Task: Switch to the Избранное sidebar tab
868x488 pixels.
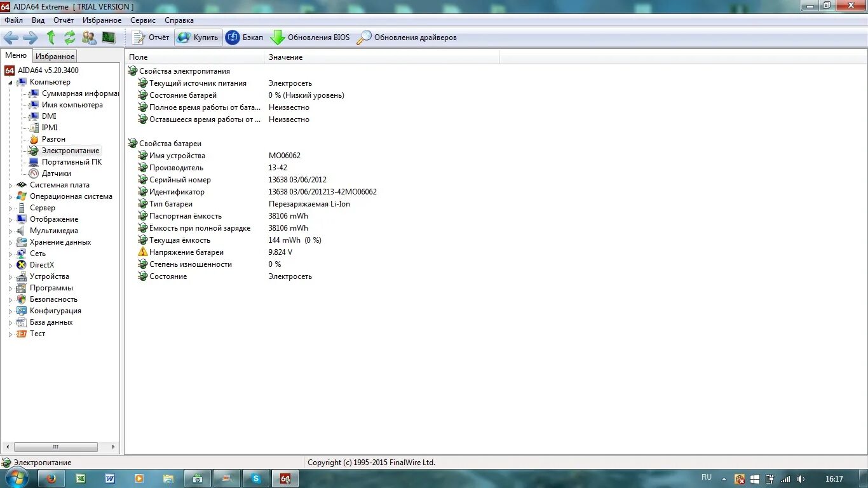Action: 55,57
